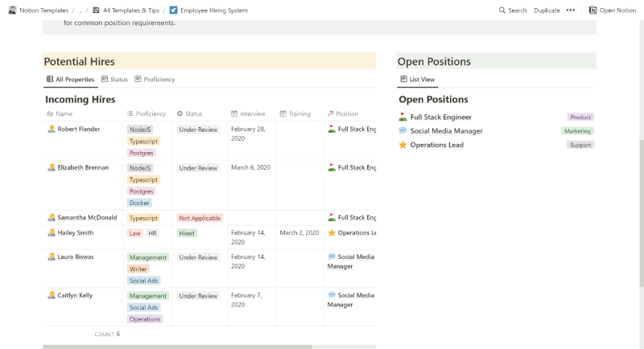Click the Proficiency column header
This screenshot has width=644, height=349.
[x=147, y=113]
